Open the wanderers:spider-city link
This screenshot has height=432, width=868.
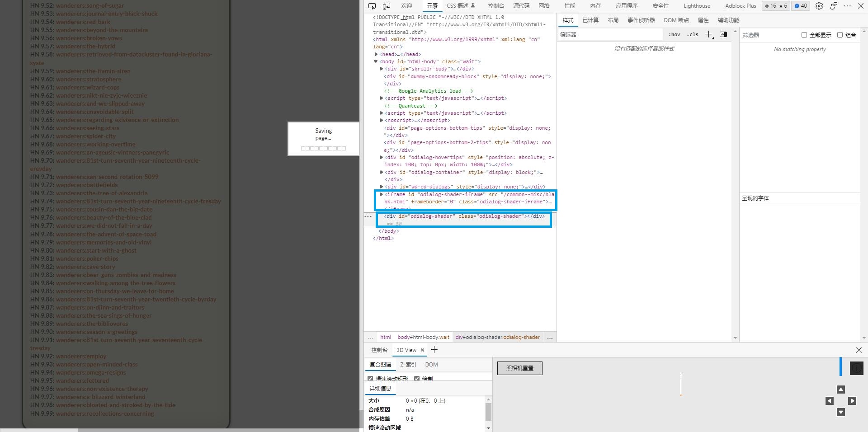click(x=85, y=136)
